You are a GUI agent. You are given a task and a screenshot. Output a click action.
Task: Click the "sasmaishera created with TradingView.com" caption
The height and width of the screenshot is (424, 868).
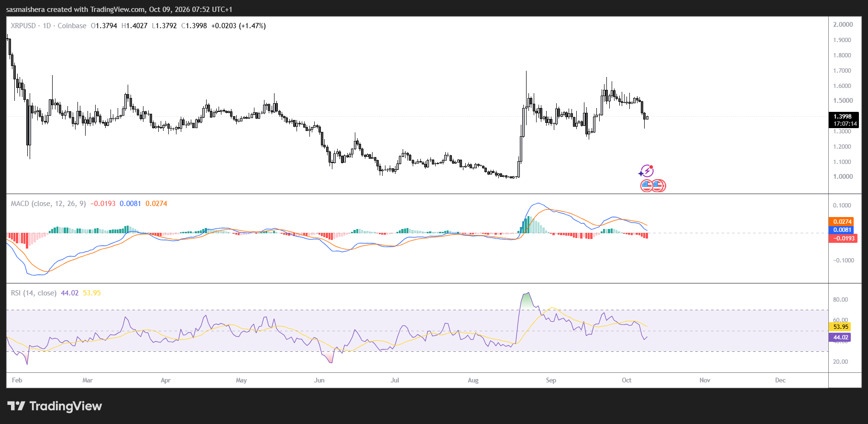point(75,10)
